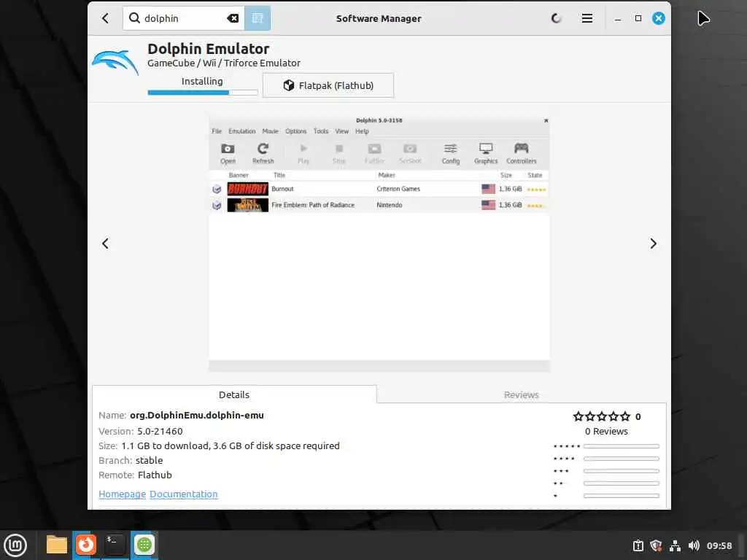747x560 pixels.
Task: Open the Linux Mint start menu
Action: (15, 545)
